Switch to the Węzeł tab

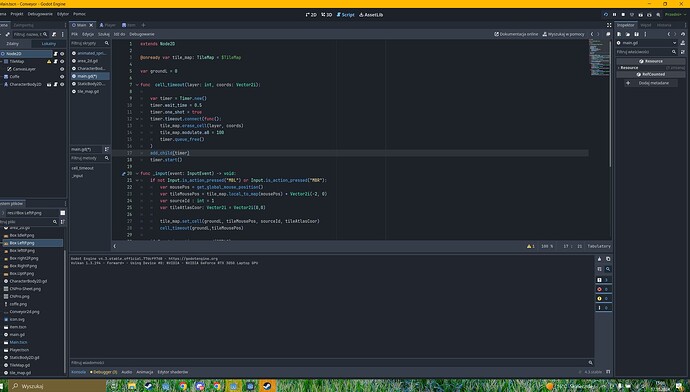coord(646,25)
